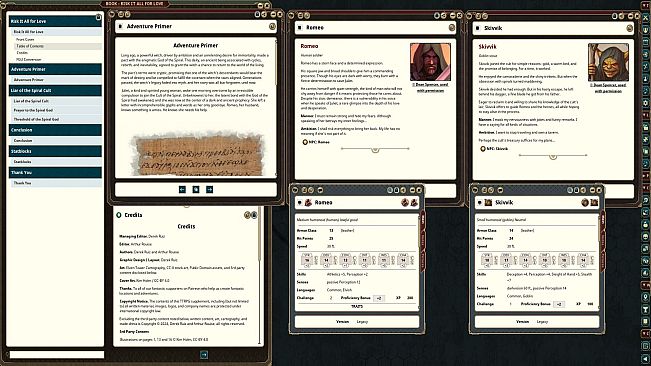
Task: Click next-page arrow below Credits page
Action: click(x=204, y=354)
